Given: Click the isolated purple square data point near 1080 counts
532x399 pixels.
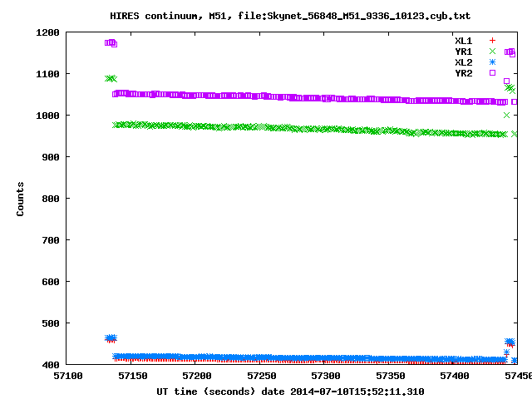Looking at the screenshot, I should [506, 81].
